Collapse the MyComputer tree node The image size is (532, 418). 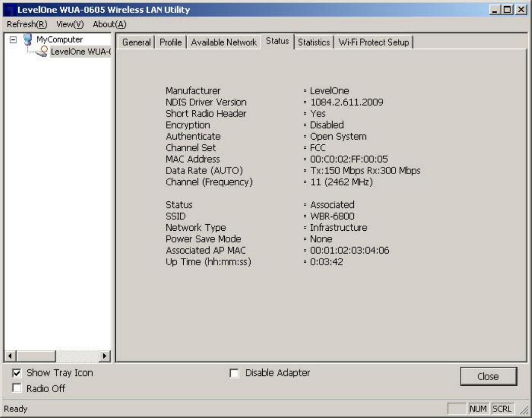pyautogui.click(x=14, y=39)
